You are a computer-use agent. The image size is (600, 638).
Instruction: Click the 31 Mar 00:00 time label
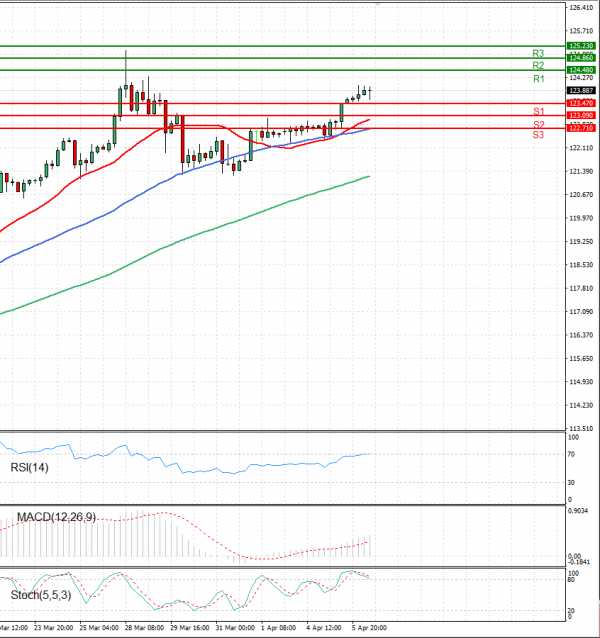235,628
